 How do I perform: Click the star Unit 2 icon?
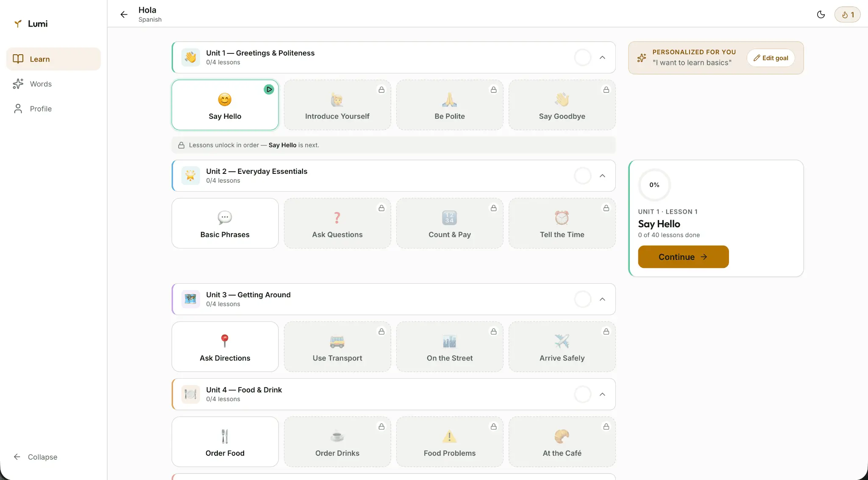click(191, 176)
